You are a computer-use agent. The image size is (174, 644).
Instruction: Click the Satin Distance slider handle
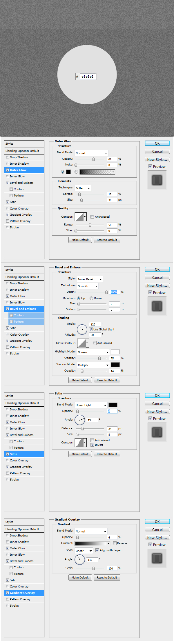82,429
